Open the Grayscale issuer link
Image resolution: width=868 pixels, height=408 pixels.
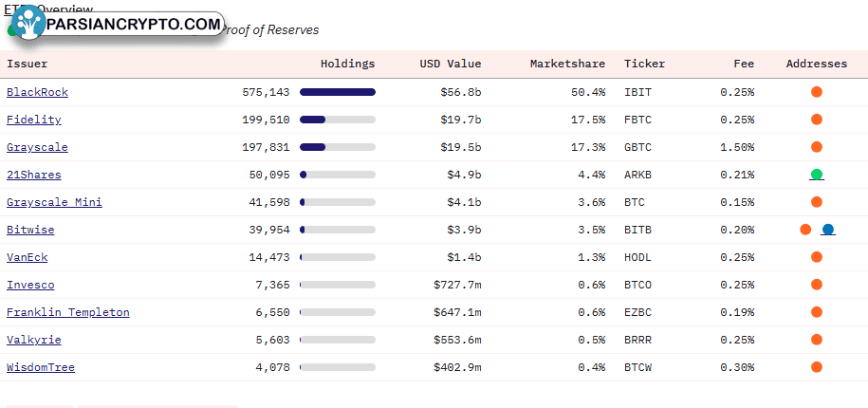click(37, 147)
